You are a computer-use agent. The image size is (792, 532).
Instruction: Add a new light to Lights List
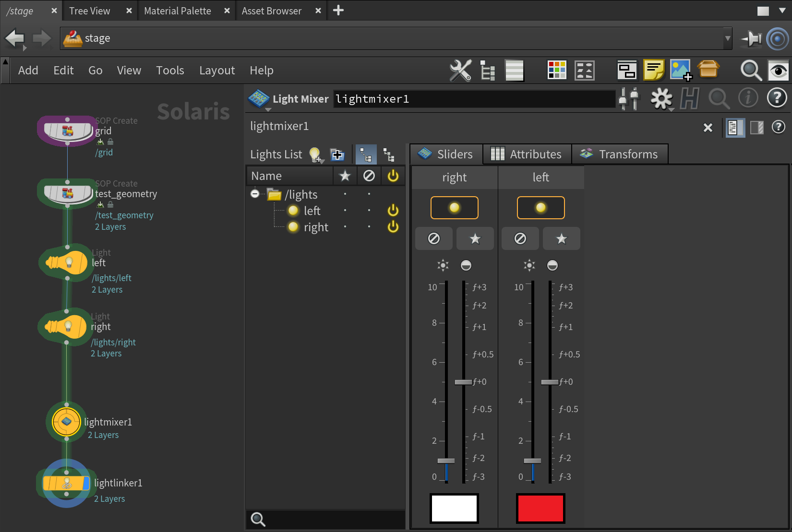click(x=316, y=154)
